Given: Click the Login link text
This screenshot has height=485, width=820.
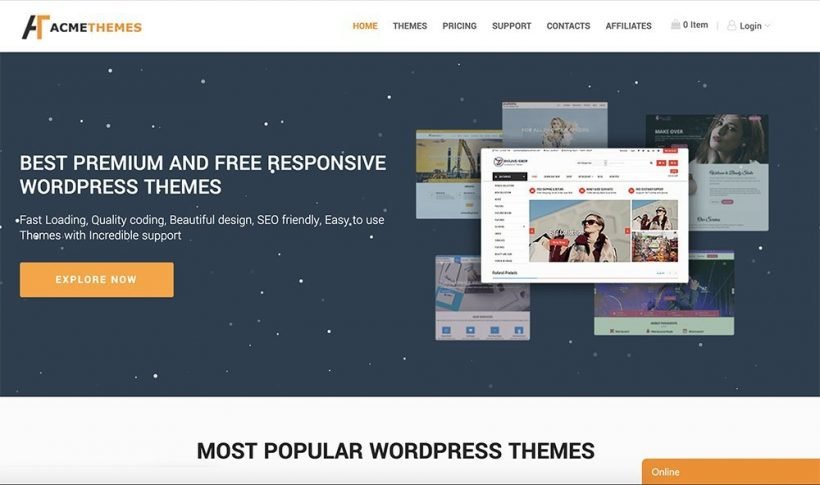Looking at the screenshot, I should (750, 26).
